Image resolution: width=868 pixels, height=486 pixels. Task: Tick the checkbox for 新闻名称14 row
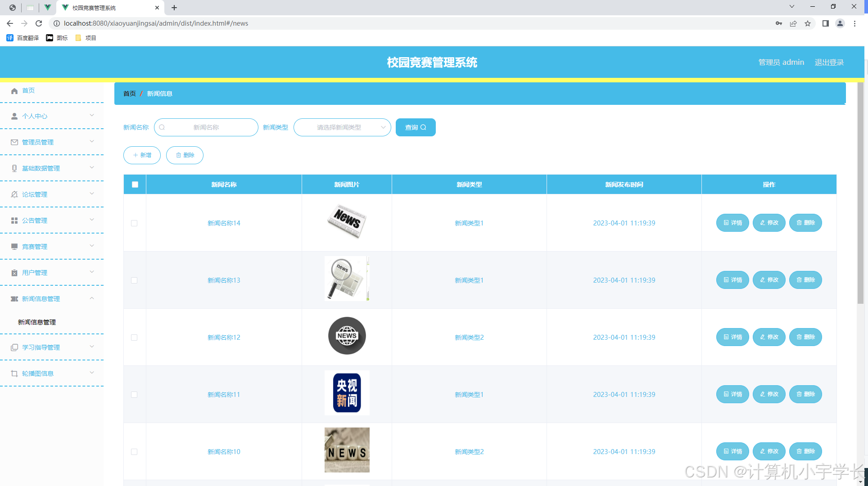(x=134, y=223)
